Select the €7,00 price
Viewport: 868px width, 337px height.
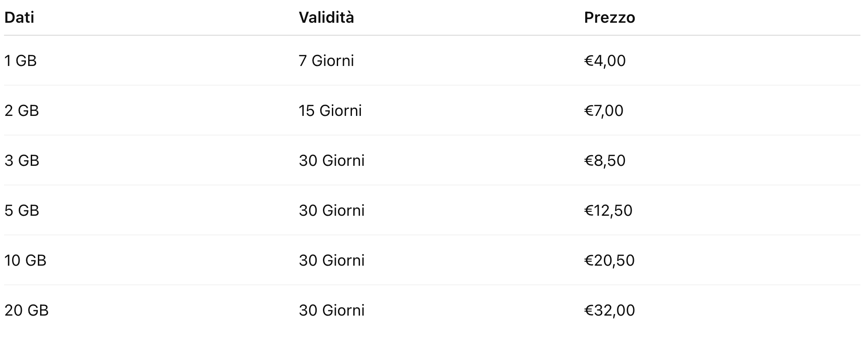pos(603,111)
